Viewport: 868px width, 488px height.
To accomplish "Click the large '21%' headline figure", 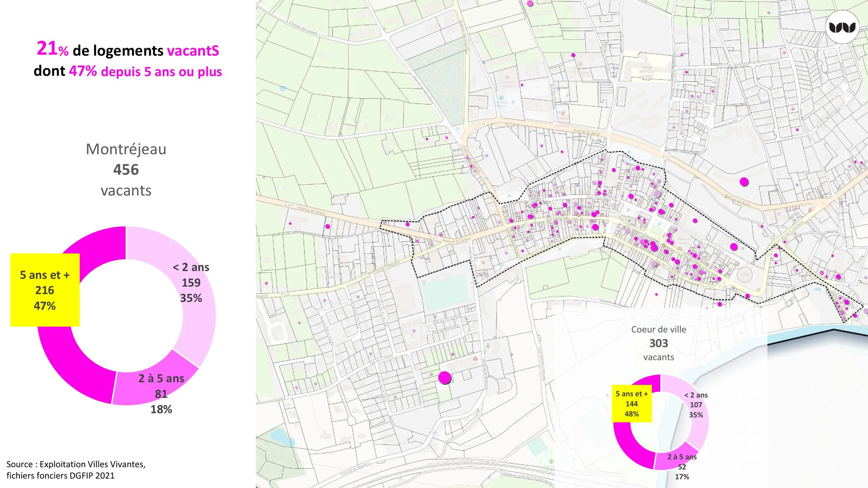I will (52, 49).
